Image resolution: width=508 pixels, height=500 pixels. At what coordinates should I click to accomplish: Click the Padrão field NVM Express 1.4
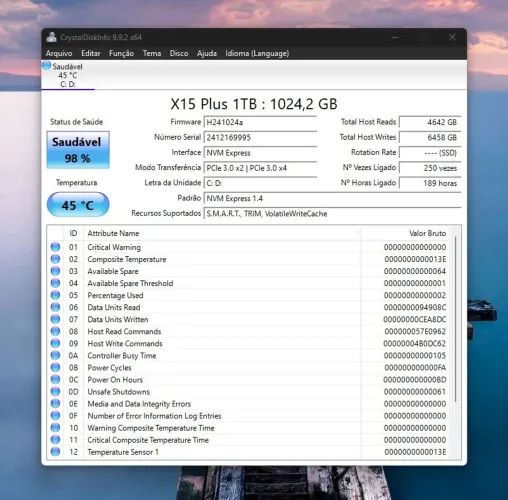[x=332, y=198]
